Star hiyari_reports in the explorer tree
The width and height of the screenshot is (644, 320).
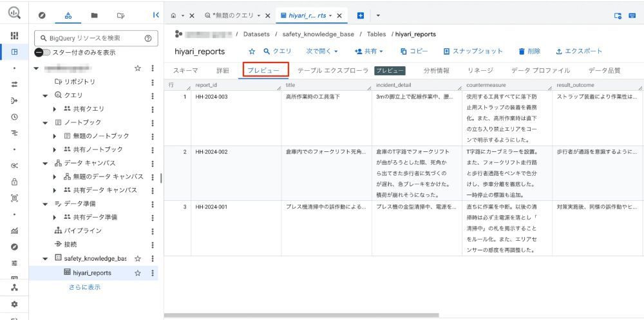[x=138, y=273]
